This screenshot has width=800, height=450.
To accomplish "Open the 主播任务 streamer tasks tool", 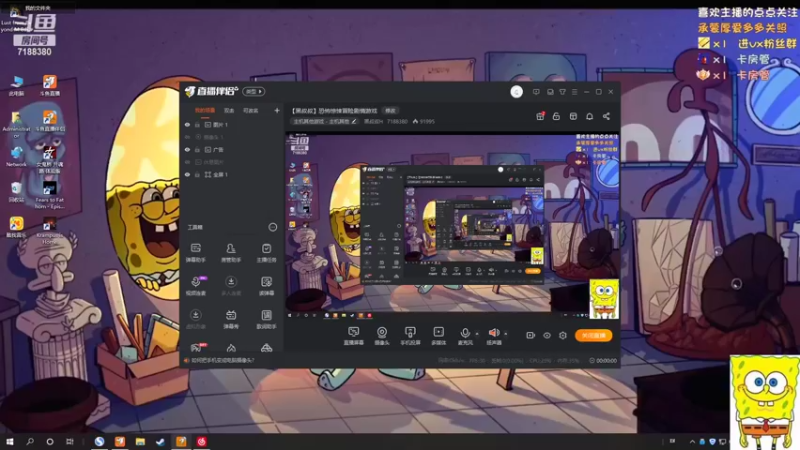I will click(266, 253).
